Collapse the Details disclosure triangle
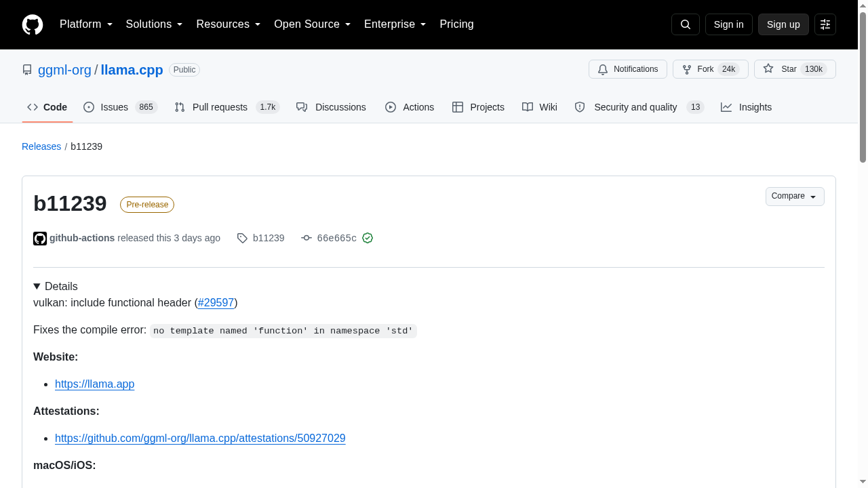 point(37,287)
